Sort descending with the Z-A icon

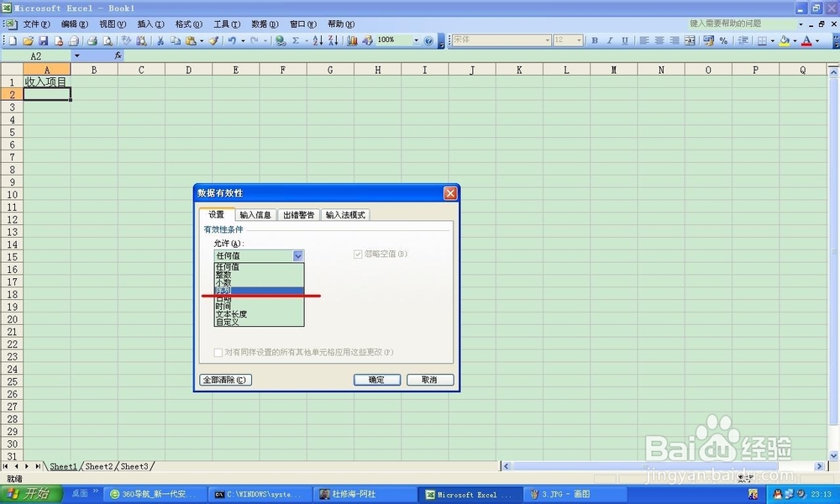(x=333, y=40)
